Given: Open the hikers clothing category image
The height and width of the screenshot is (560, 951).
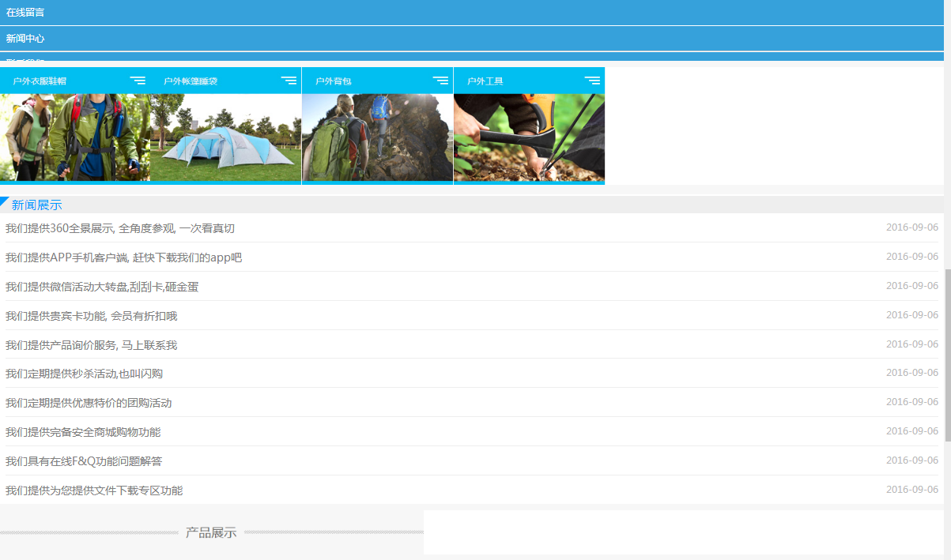Looking at the screenshot, I should [x=74, y=137].
